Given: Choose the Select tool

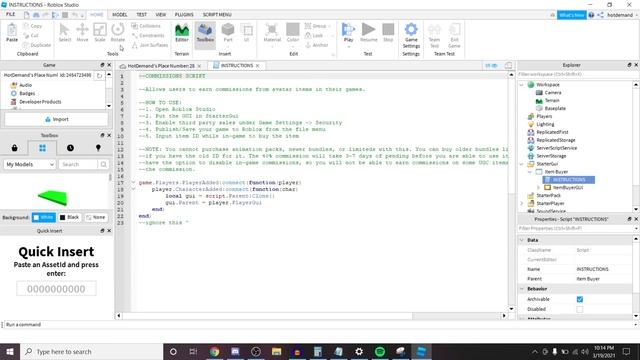Looking at the screenshot, I should [64, 33].
